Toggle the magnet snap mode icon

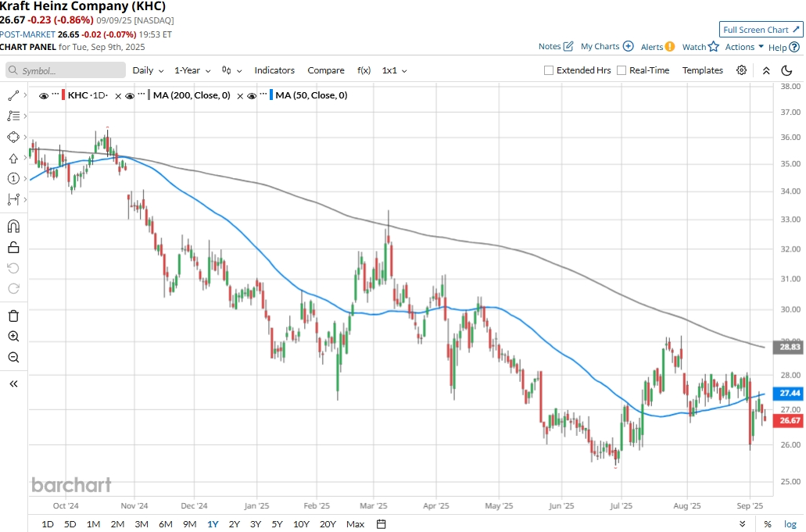[x=13, y=227]
